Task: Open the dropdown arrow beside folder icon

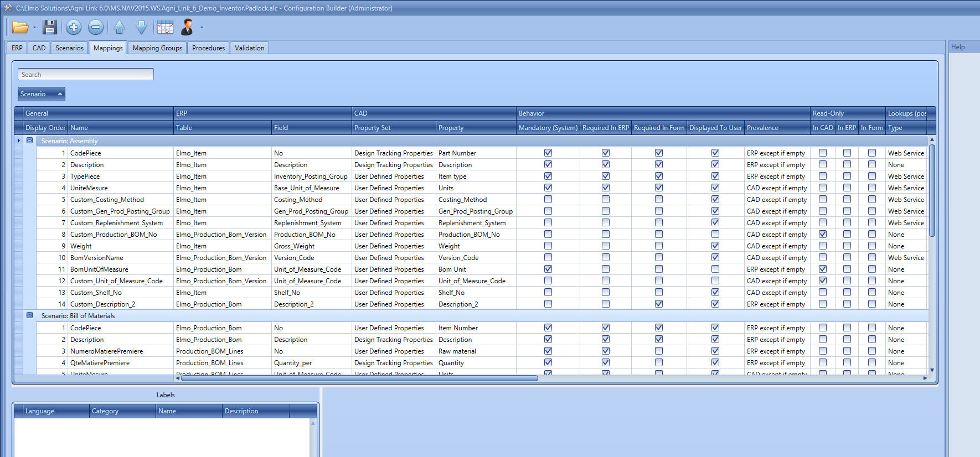Action: (x=34, y=28)
